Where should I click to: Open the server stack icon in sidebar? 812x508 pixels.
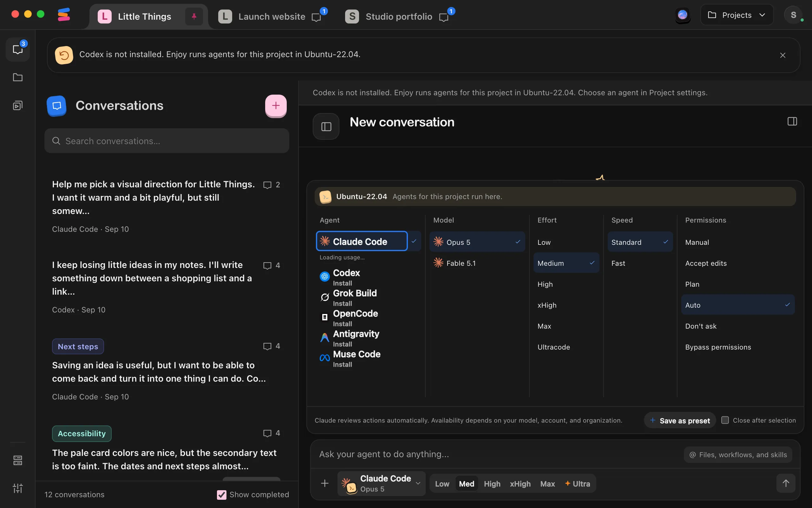click(x=18, y=460)
